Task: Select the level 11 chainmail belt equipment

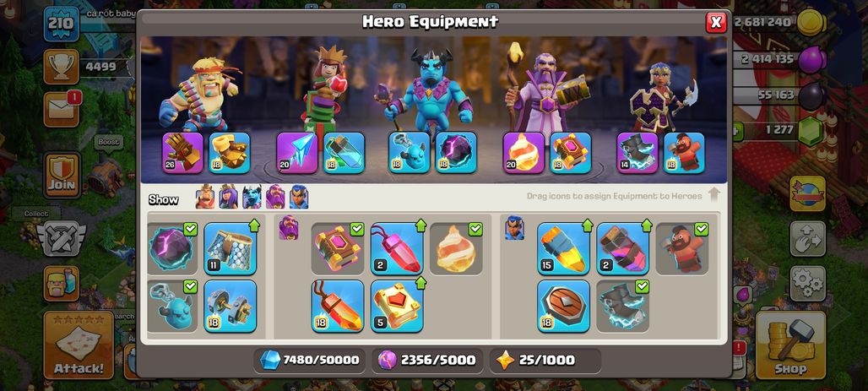Action: (231, 248)
